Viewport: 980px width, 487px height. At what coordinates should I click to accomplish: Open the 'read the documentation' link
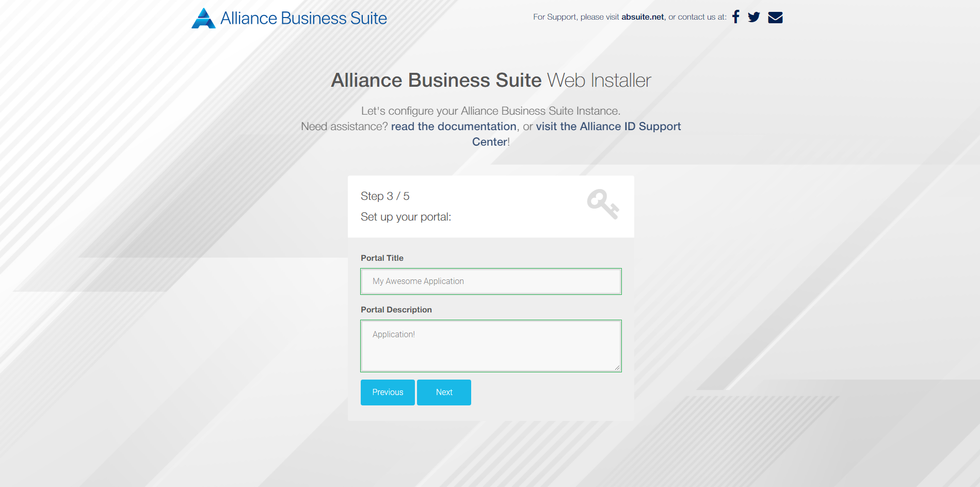(x=454, y=127)
